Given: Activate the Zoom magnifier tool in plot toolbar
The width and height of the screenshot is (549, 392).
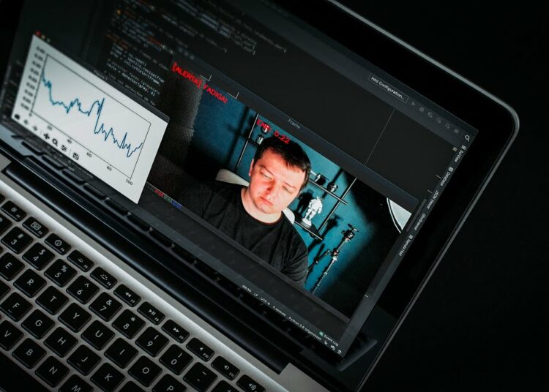Looking at the screenshot, I should pyautogui.click(x=56, y=143).
